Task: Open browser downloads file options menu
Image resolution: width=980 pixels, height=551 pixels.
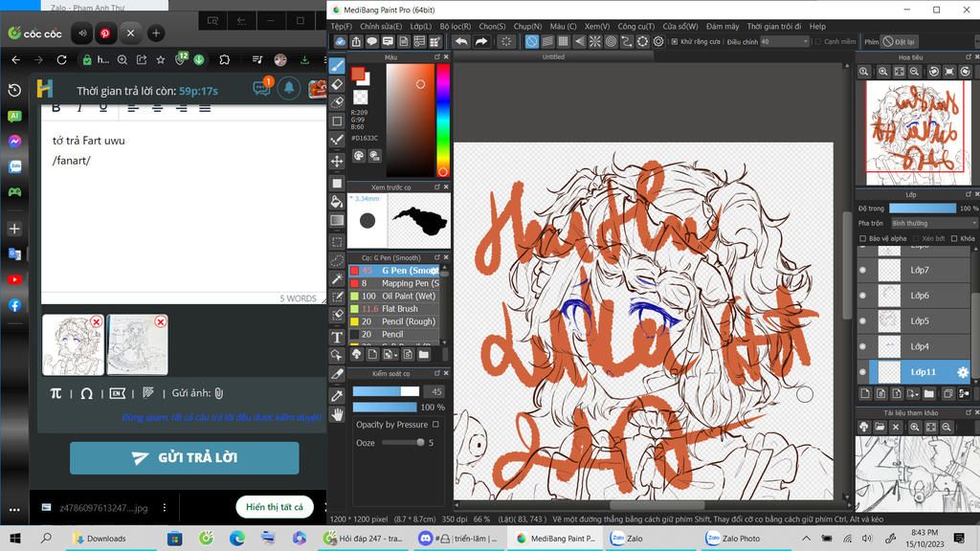Action: 165,507
